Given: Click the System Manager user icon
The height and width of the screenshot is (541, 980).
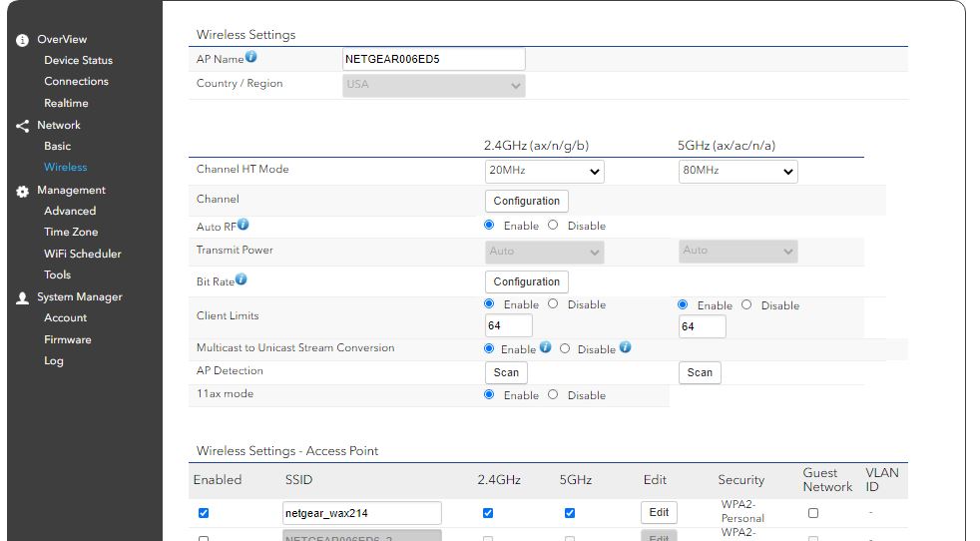Looking at the screenshot, I should pos(23,297).
